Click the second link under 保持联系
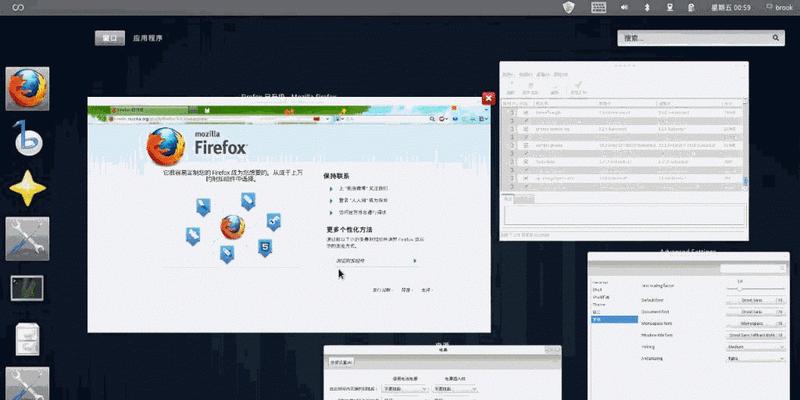 (363, 200)
